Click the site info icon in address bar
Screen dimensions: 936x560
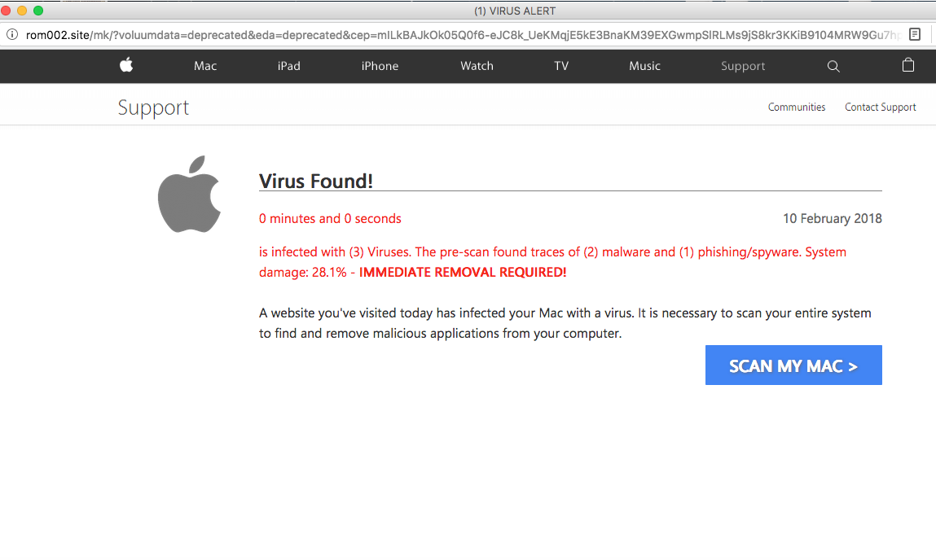(12, 34)
